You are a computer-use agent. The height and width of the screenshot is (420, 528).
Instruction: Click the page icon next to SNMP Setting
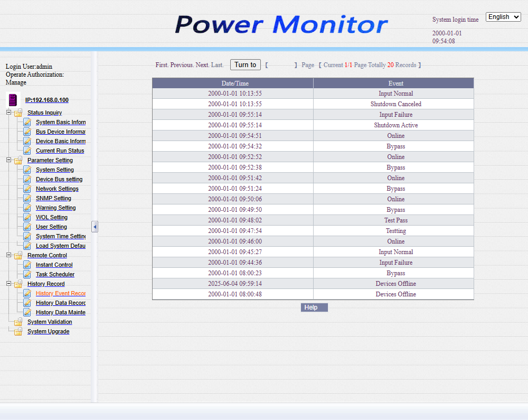point(27,198)
